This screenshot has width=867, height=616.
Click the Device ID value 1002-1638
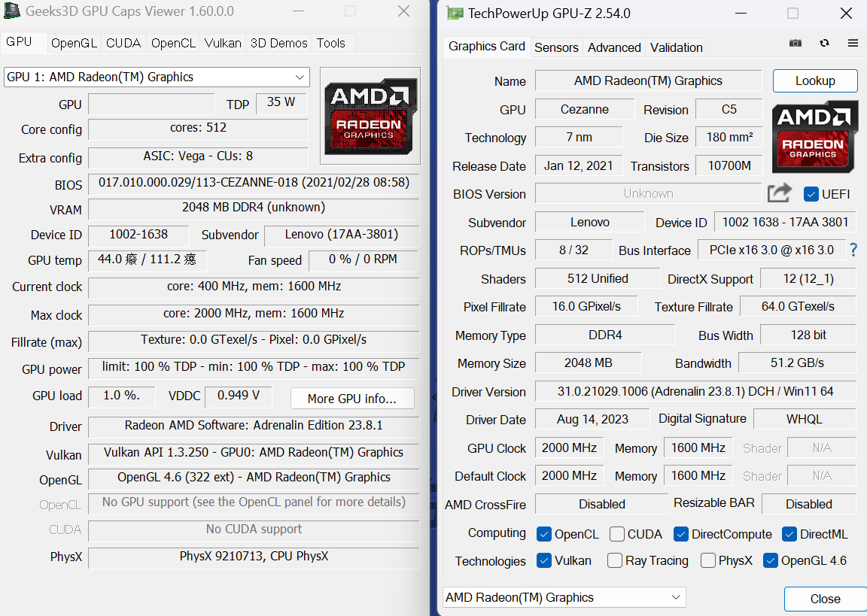[x=138, y=235]
